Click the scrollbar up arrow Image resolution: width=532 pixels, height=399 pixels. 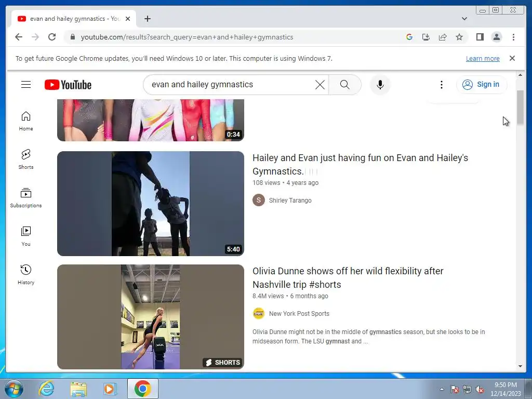(520, 75)
